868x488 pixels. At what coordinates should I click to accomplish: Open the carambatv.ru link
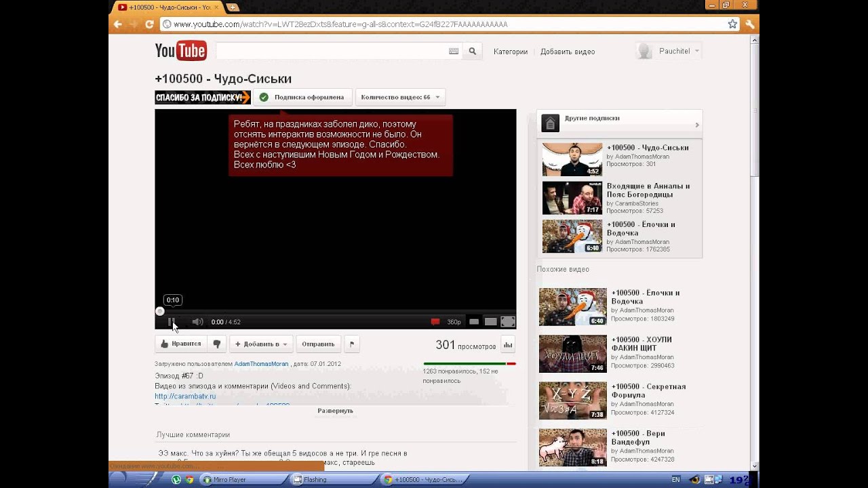[185, 396]
